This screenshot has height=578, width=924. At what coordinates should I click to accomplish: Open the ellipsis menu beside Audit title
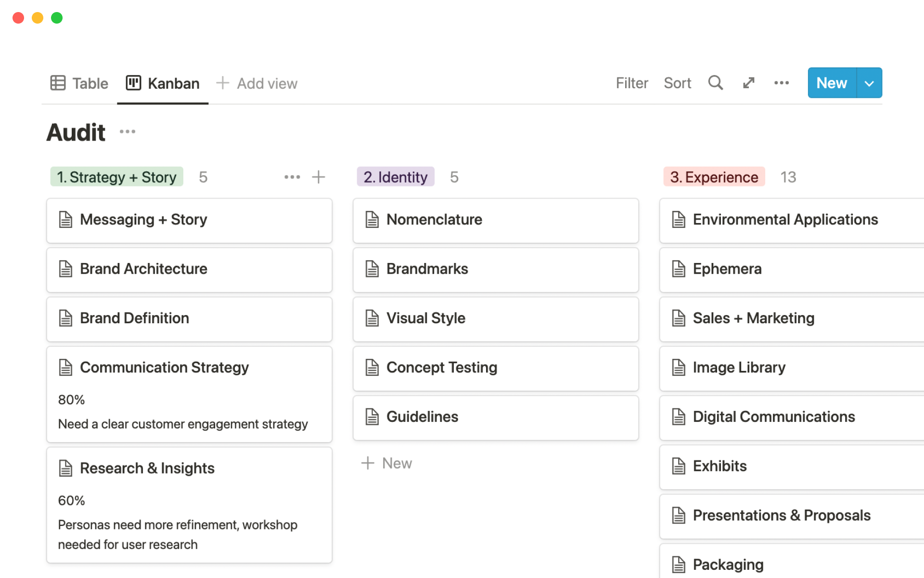pos(128,131)
